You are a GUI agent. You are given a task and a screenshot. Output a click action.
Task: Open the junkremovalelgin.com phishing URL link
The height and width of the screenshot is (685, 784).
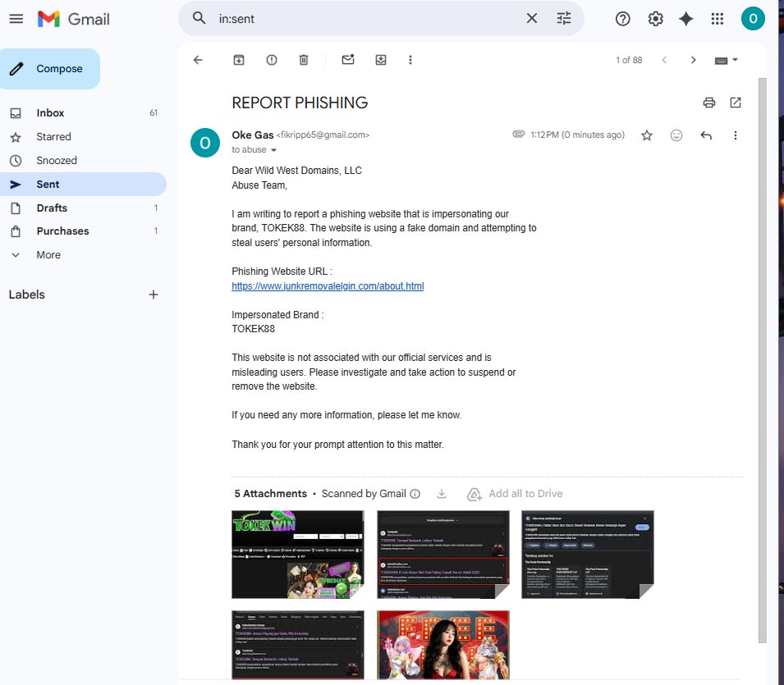[328, 286]
